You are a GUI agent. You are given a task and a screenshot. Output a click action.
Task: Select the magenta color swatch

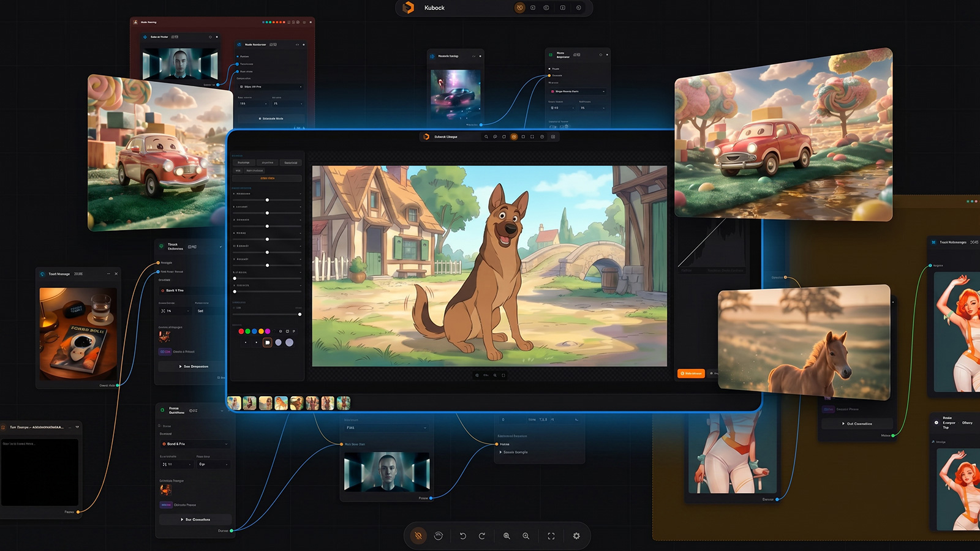point(268,331)
